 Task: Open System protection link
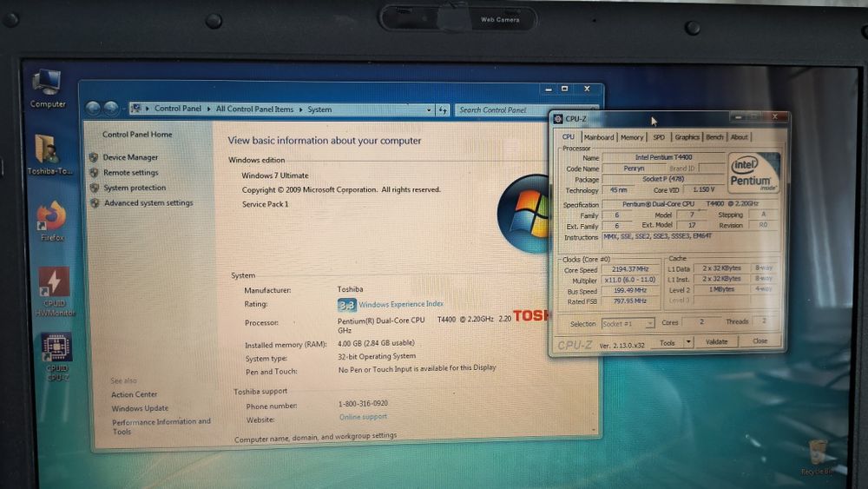135,188
